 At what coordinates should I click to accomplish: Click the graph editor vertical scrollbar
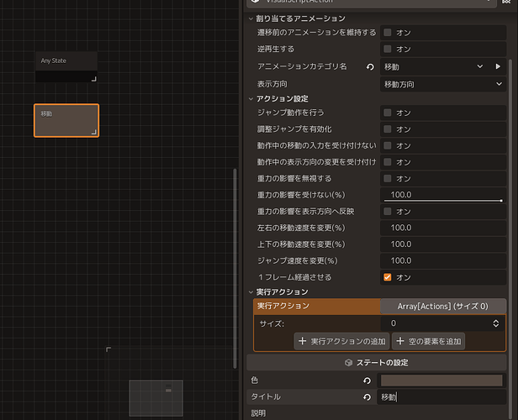coord(235,268)
